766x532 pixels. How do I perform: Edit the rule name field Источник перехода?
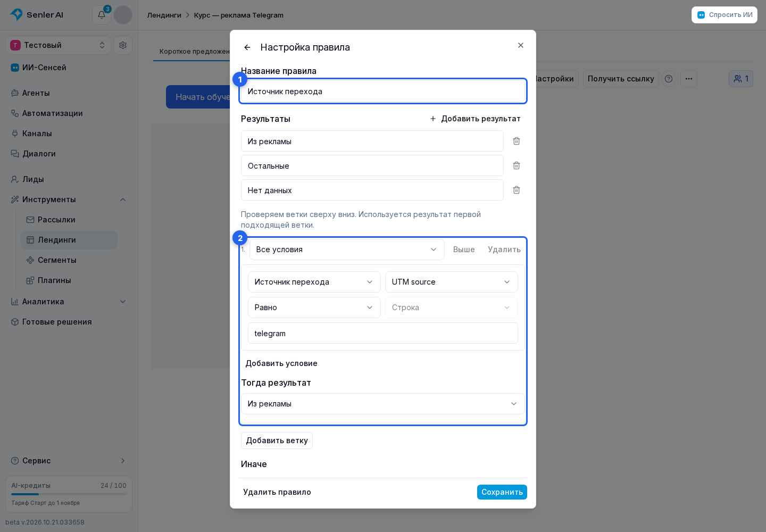383,91
